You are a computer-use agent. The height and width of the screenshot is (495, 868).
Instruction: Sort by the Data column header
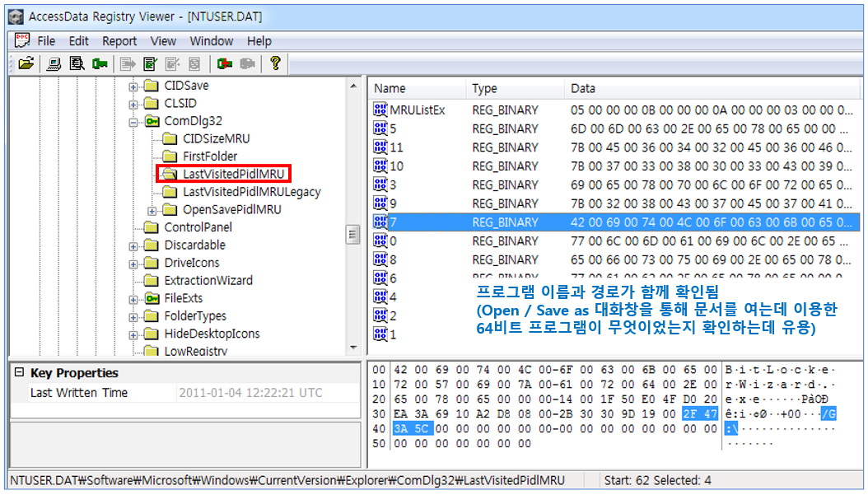coord(713,88)
